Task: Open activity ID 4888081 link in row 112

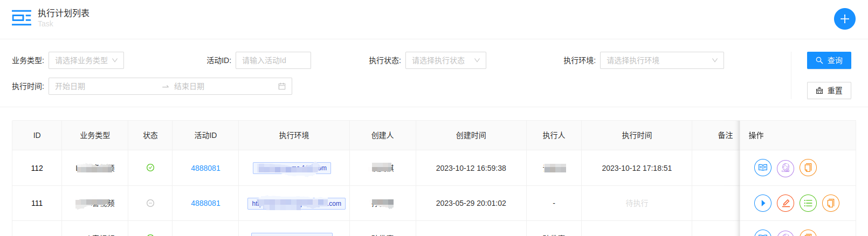Action: (205, 168)
